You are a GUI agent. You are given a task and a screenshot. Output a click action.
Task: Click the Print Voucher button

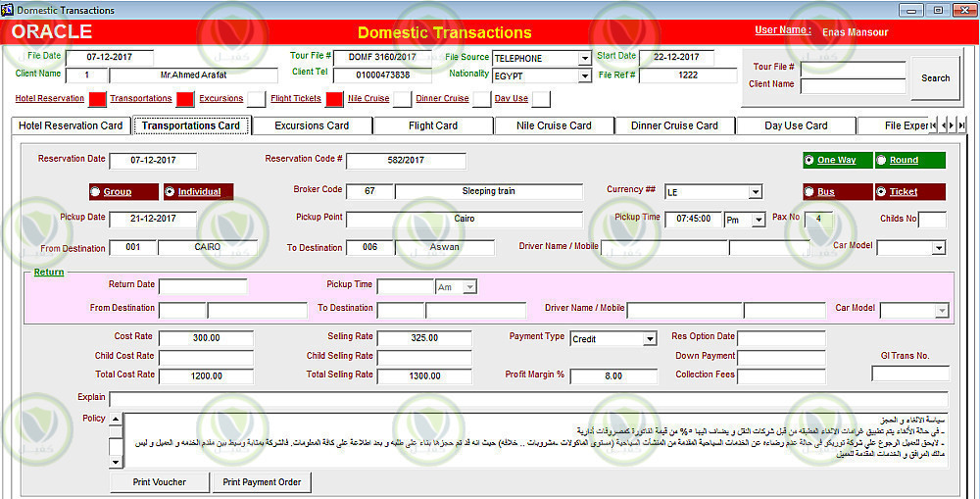159,482
